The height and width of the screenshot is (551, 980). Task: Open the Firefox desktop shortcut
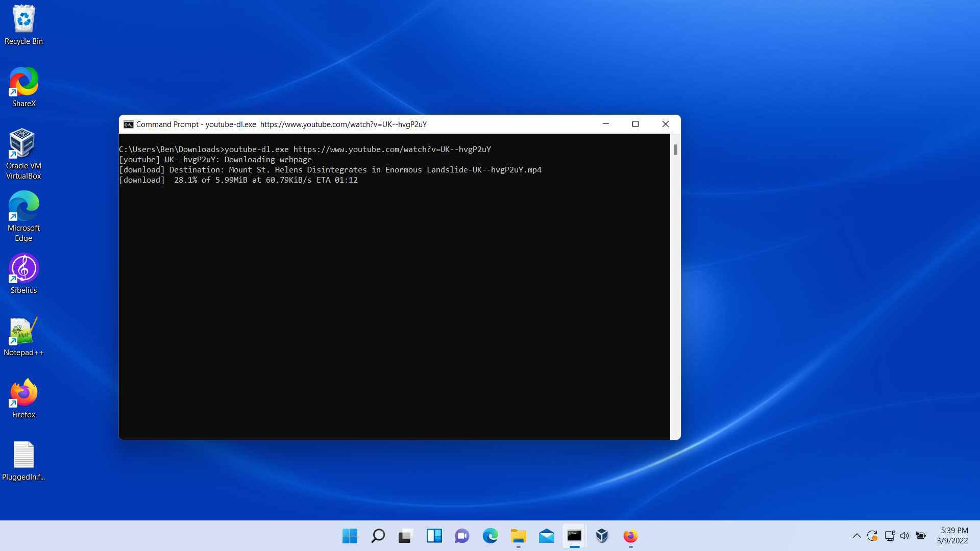[23, 394]
